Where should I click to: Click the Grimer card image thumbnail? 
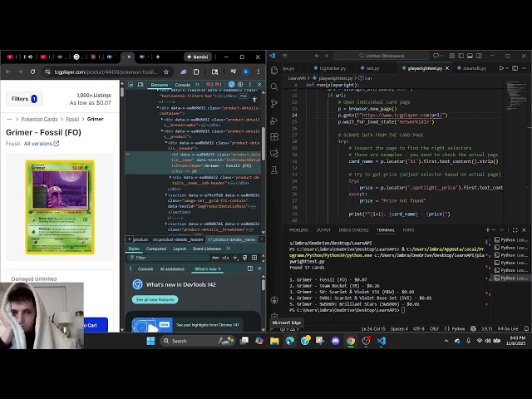tap(60, 207)
